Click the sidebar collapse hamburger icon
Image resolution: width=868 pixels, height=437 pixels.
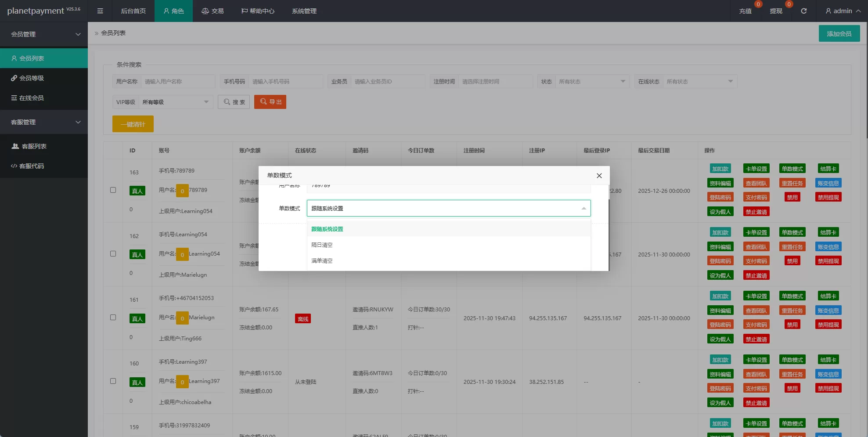pos(100,11)
